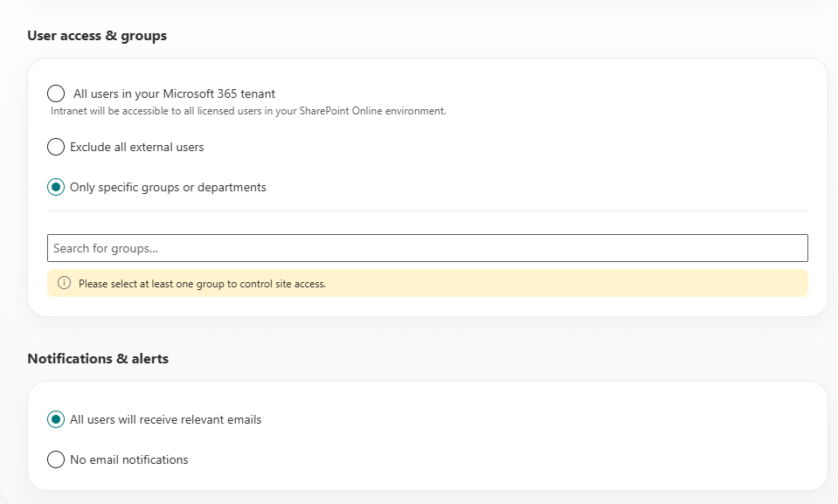Select Only specific groups or departments radio
This screenshot has height=504, width=838.
[56, 187]
